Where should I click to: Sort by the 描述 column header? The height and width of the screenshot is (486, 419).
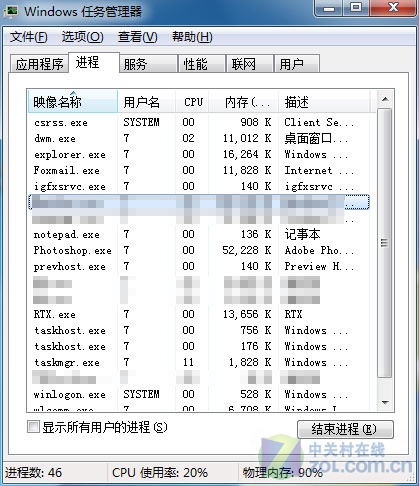[x=324, y=102]
